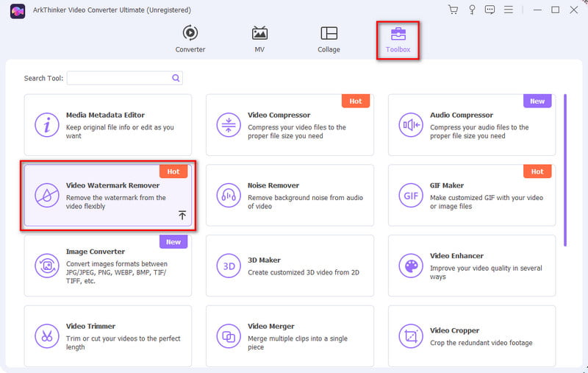
Task: Click the Video Compressor icon
Action: point(229,125)
